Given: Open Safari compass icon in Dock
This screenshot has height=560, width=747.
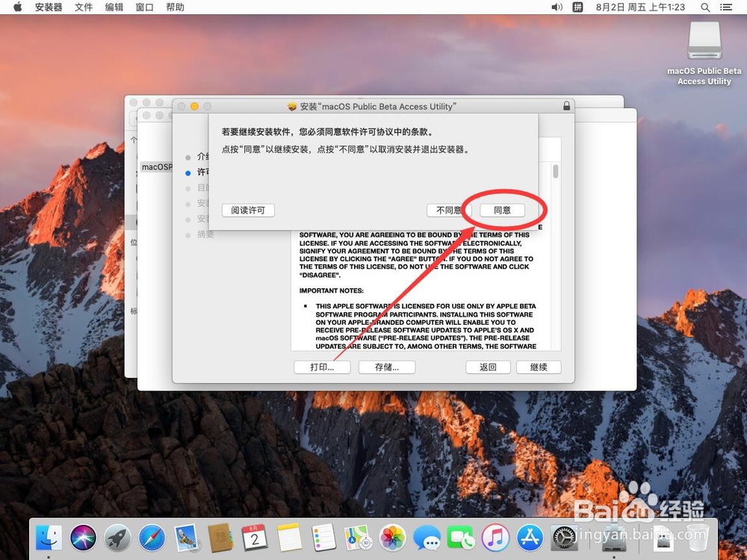Looking at the screenshot, I should [x=152, y=538].
